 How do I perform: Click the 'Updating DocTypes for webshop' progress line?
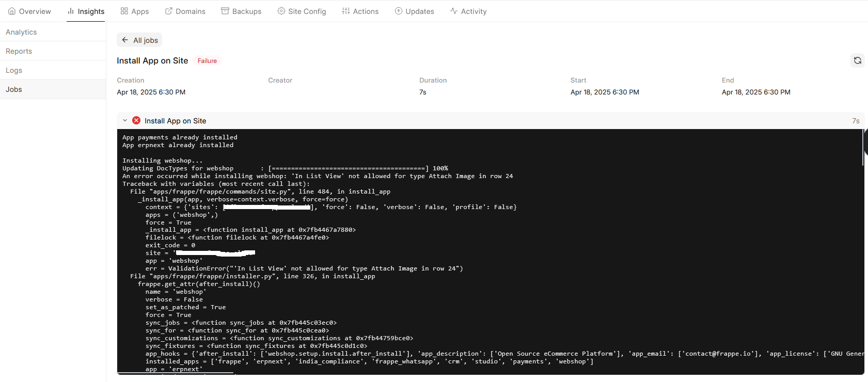(285, 168)
